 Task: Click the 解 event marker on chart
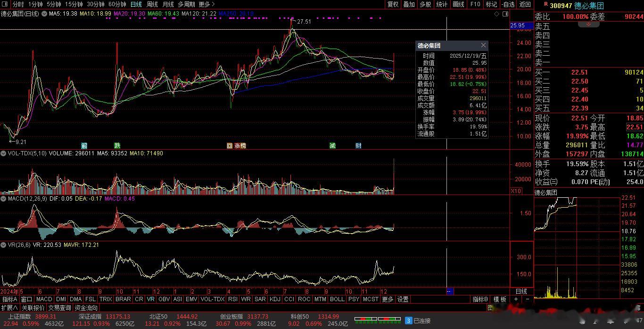point(84,146)
